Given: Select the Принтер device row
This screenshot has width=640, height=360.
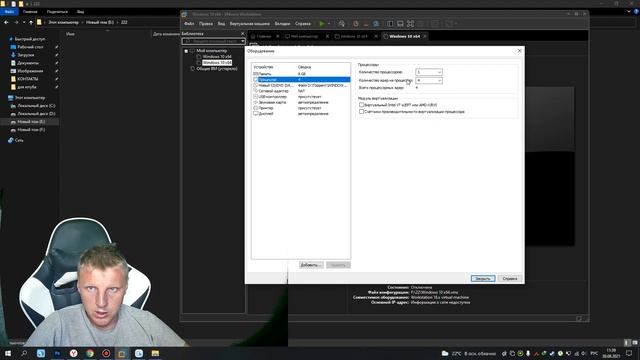Looking at the screenshot, I should pos(301,108).
